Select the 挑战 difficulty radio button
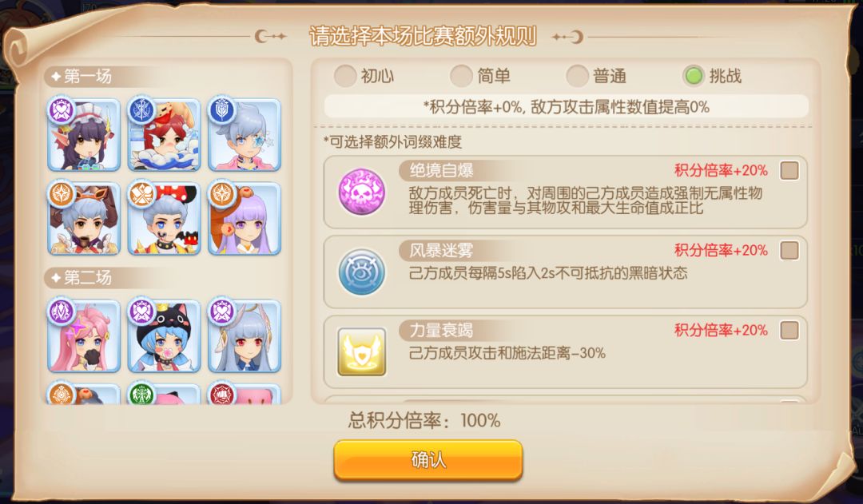863x504 pixels. (x=694, y=76)
